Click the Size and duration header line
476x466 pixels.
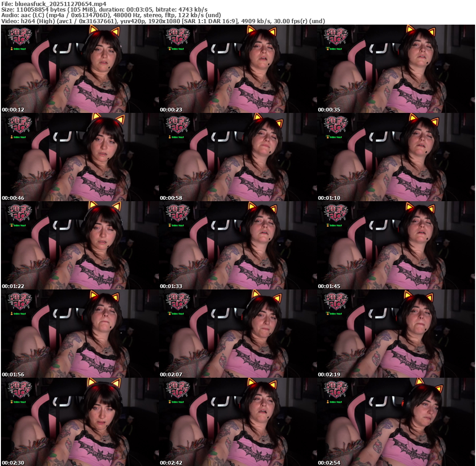coord(105,10)
